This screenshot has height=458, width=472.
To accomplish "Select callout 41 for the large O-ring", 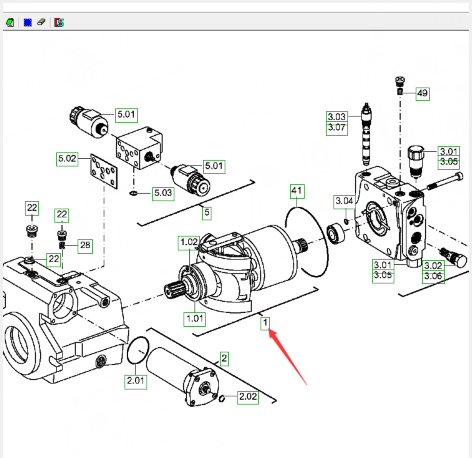I will pyautogui.click(x=297, y=191).
